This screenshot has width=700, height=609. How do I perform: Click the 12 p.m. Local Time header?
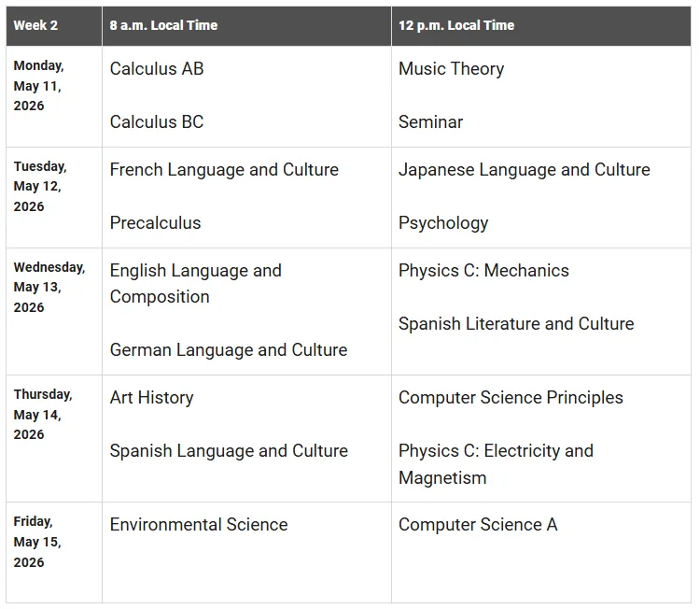coord(456,25)
